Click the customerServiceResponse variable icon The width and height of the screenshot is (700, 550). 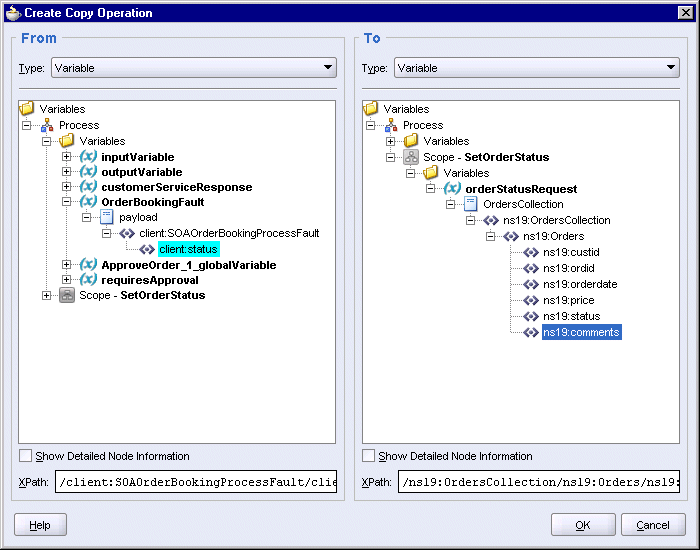point(88,187)
